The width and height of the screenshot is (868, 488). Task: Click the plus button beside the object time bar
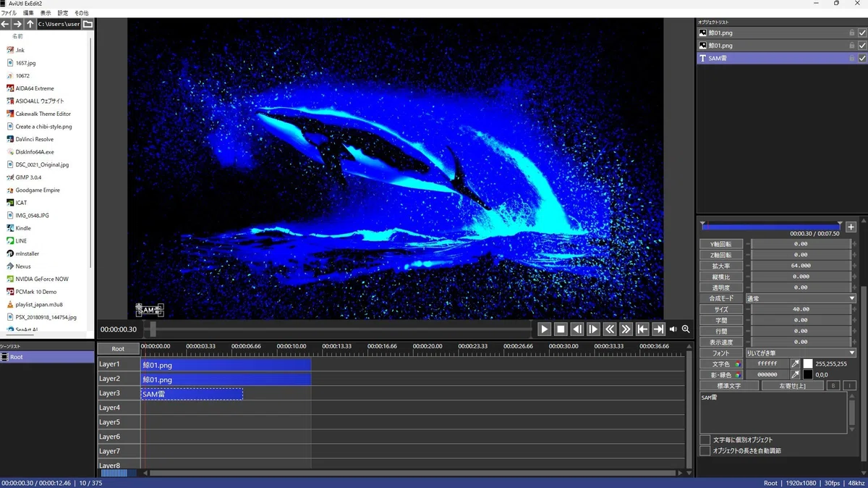point(851,227)
